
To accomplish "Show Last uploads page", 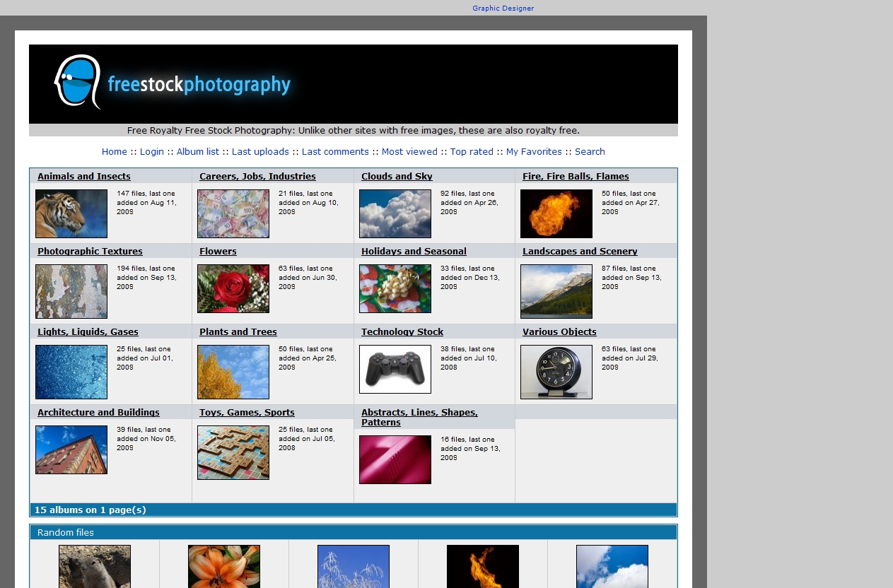I will tap(260, 152).
